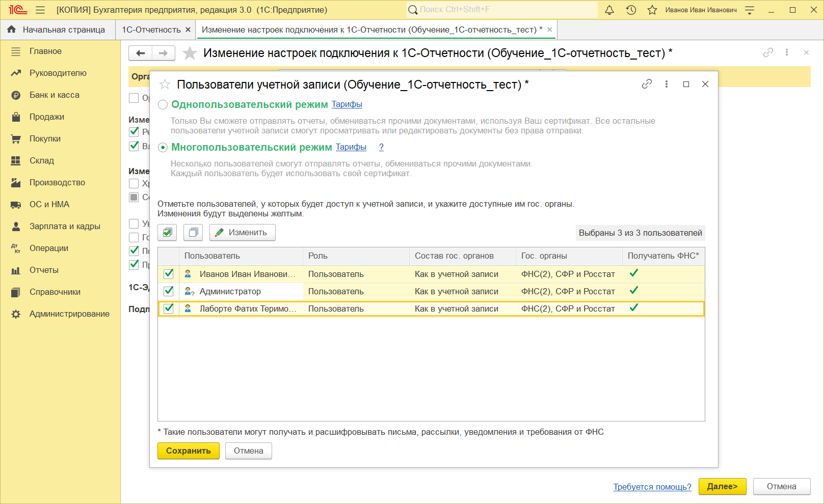Click Гос. органы column header
824x504 pixels.
tap(569, 256)
